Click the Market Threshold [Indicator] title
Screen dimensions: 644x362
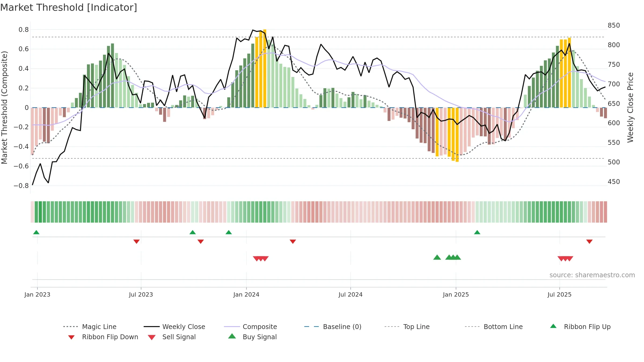coord(69,8)
